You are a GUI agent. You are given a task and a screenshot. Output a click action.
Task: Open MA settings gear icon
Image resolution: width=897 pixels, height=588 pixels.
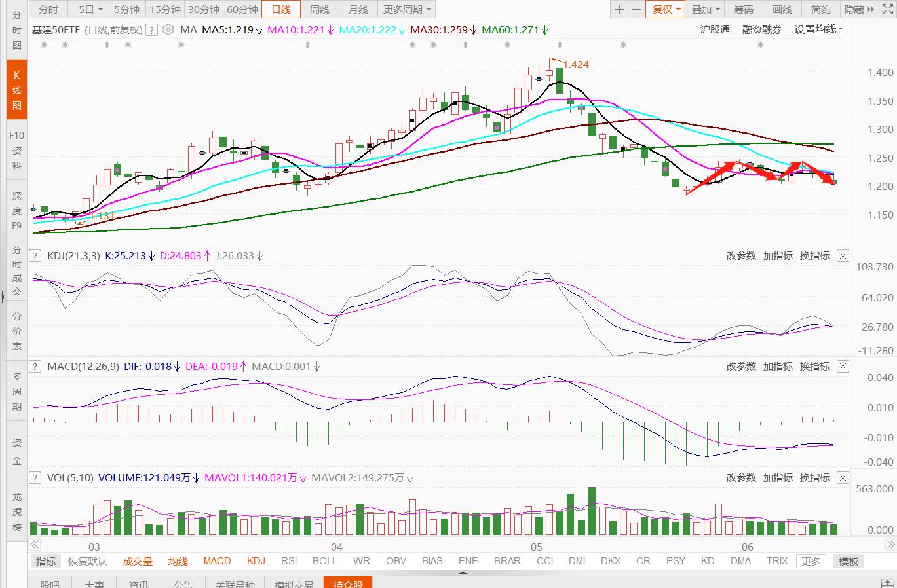click(x=168, y=29)
